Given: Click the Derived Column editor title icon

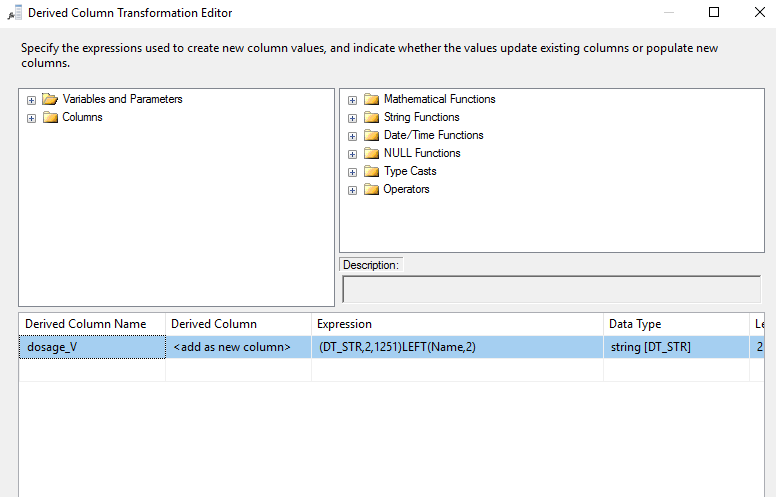Looking at the screenshot, I should 15,13.
